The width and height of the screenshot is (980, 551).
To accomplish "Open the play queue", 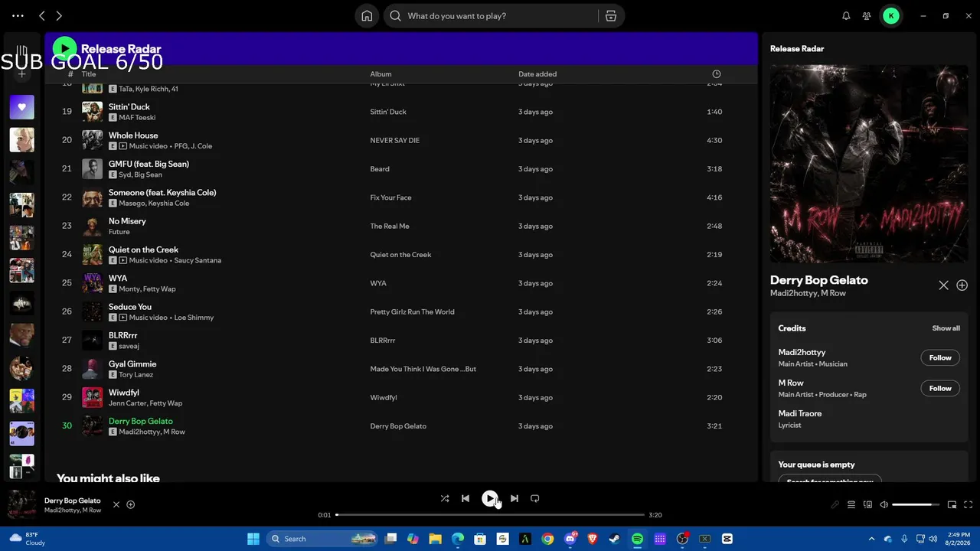I will [851, 505].
